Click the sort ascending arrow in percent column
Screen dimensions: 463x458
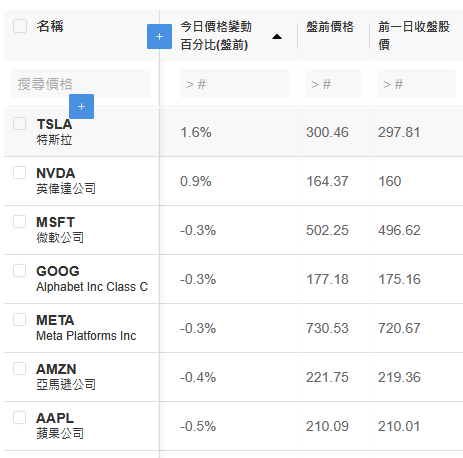[277, 37]
